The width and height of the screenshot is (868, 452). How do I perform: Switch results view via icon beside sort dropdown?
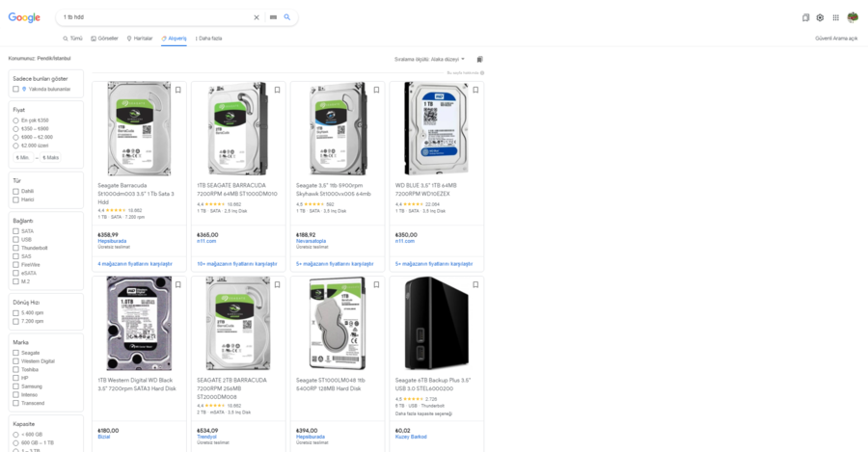click(480, 59)
